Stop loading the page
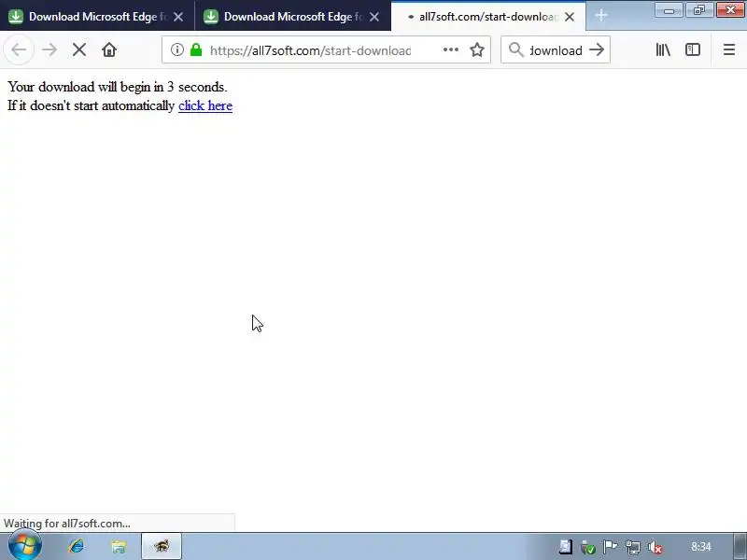 (x=79, y=49)
